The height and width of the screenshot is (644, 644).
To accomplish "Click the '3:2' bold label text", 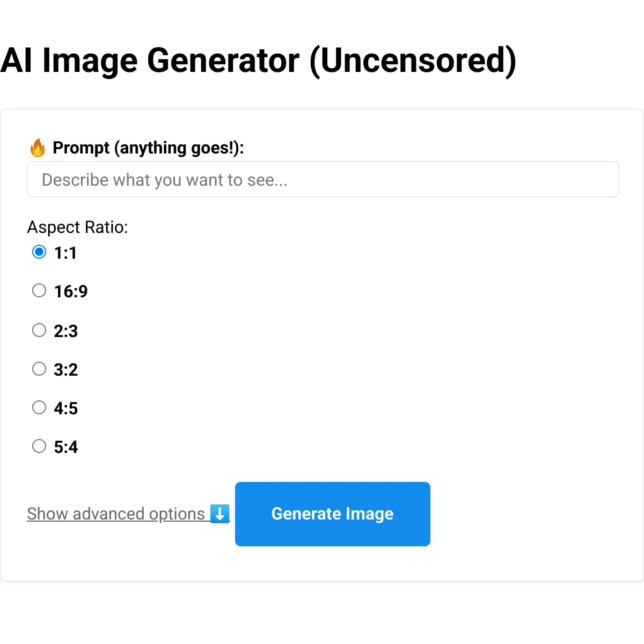I will click(66, 370).
